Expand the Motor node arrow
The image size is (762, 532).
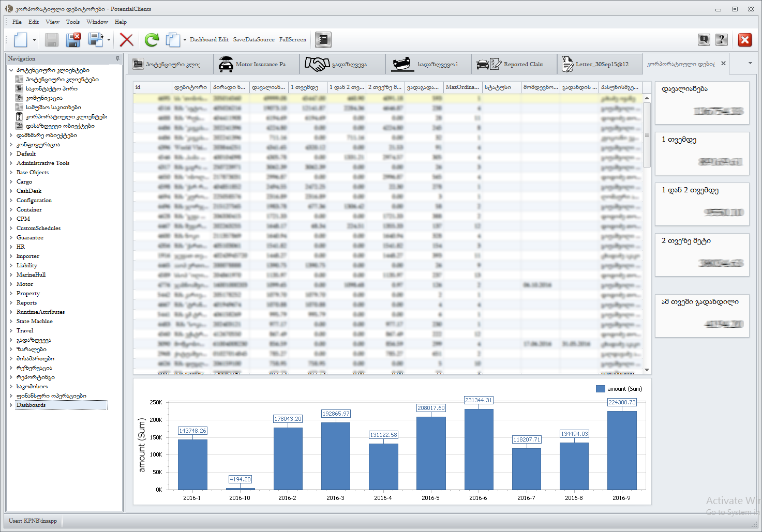[11, 284]
